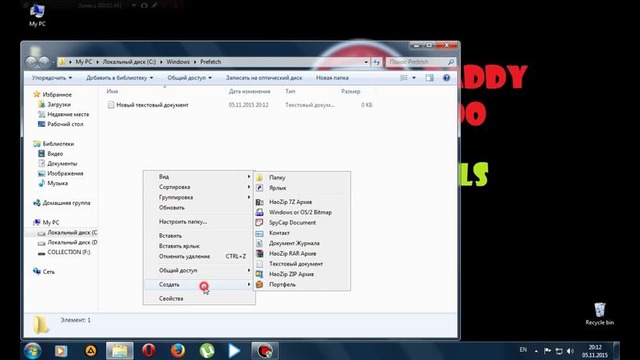The height and width of the screenshot is (360, 640).
Task: Open uTorrent from the taskbar
Action: pyautogui.click(x=207, y=351)
